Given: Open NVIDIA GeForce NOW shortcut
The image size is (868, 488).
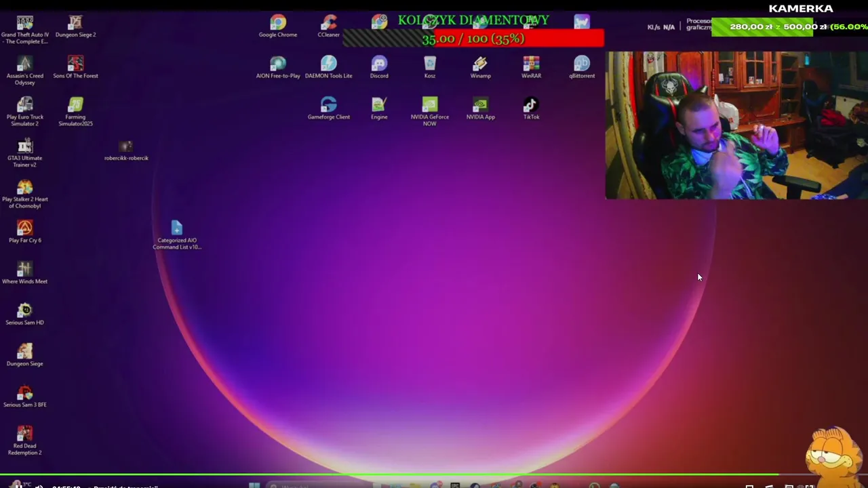Looking at the screenshot, I should (430, 113).
